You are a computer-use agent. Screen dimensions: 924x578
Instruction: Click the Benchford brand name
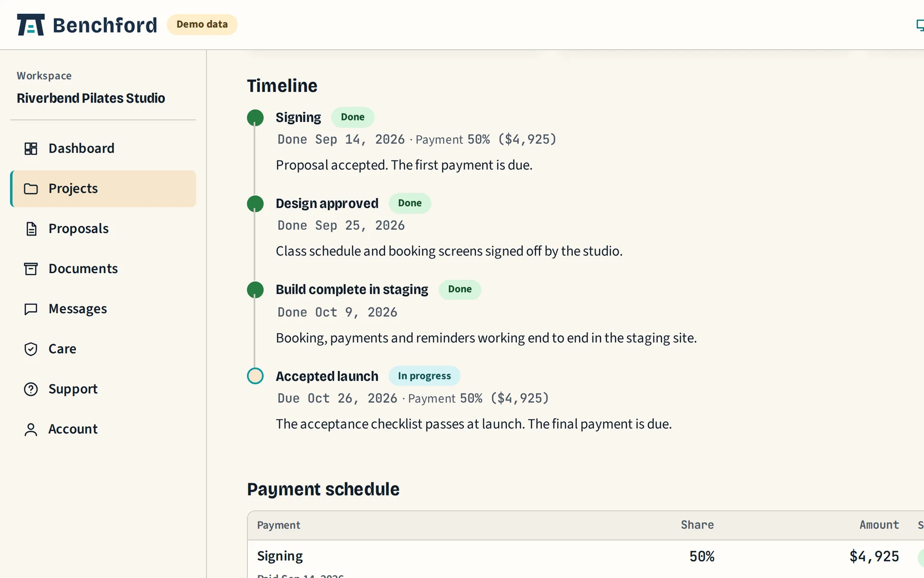105,25
